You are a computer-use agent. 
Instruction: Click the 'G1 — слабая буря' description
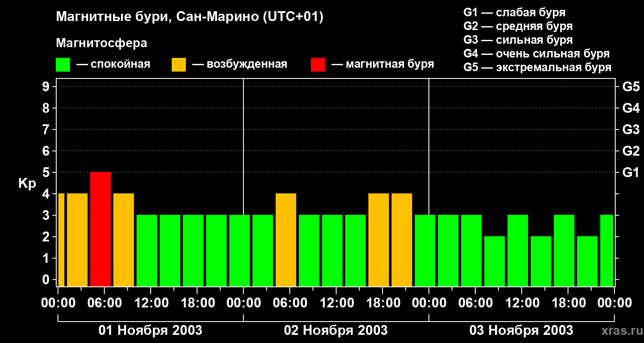pyautogui.click(x=514, y=12)
